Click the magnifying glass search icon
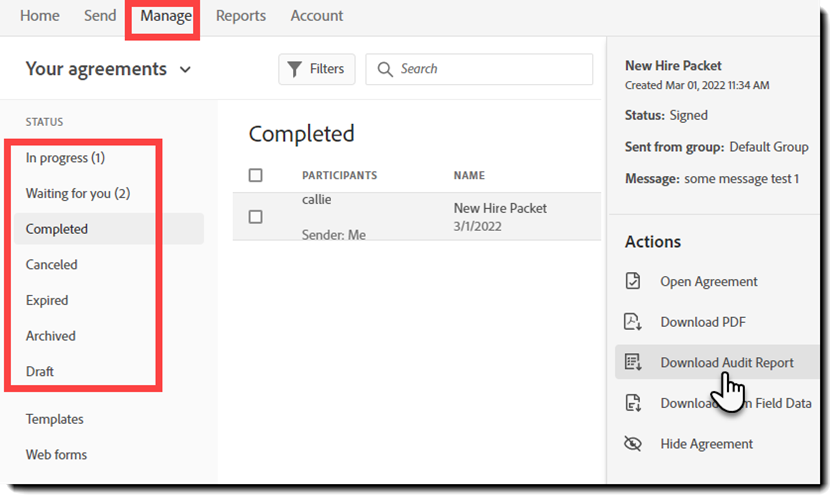Image resolution: width=830 pixels, height=496 pixels. [384, 69]
